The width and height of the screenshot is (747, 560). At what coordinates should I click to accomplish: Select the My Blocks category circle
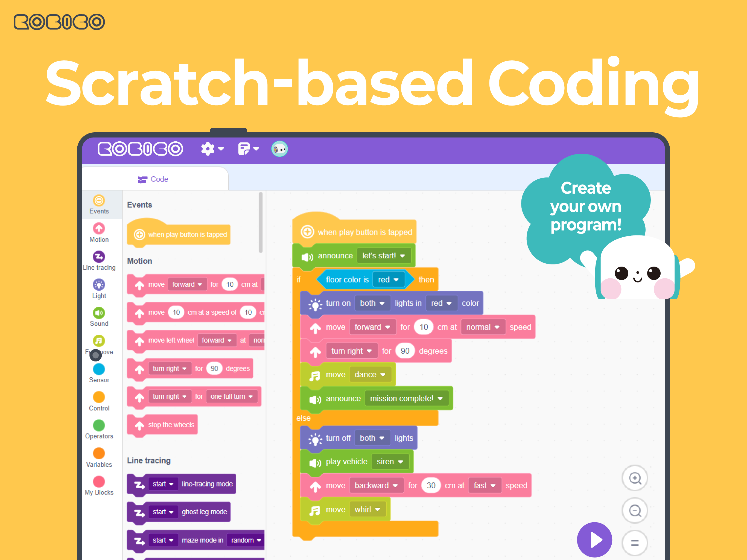pos(99,481)
